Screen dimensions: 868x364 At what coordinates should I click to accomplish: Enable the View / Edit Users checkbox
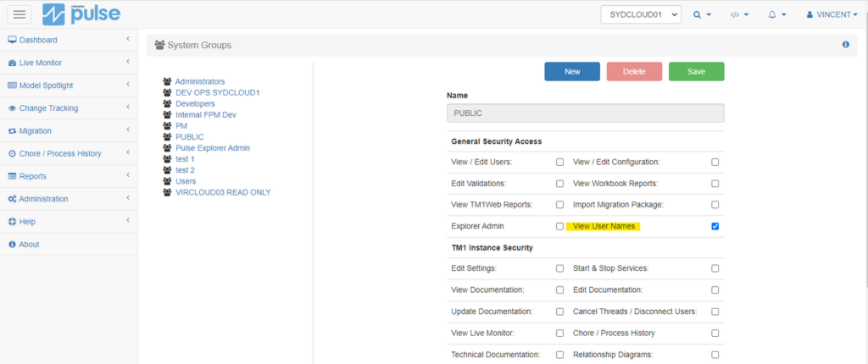(559, 162)
